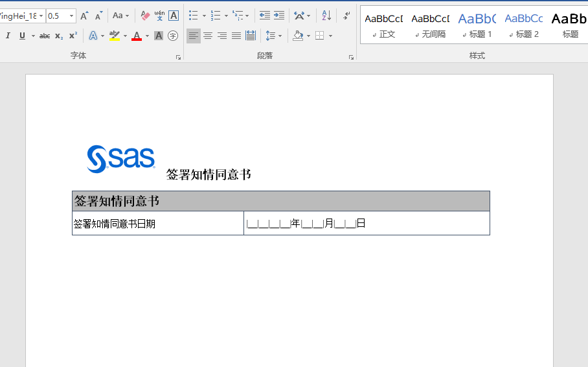Open the Paragraph dialog launcher
The image size is (588, 367).
(352, 58)
